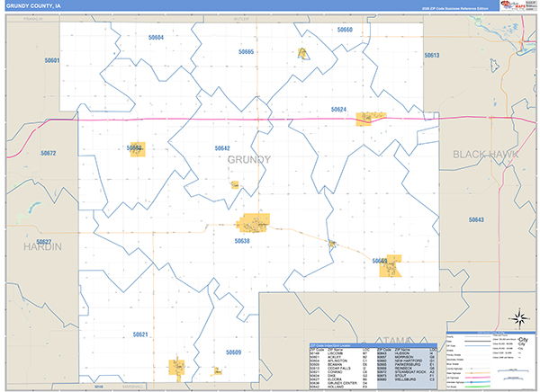This screenshot has width=540, height=392.
Task: Click the 'GRUNDY COUNTY, IA' title
Action: [x=33, y=6]
